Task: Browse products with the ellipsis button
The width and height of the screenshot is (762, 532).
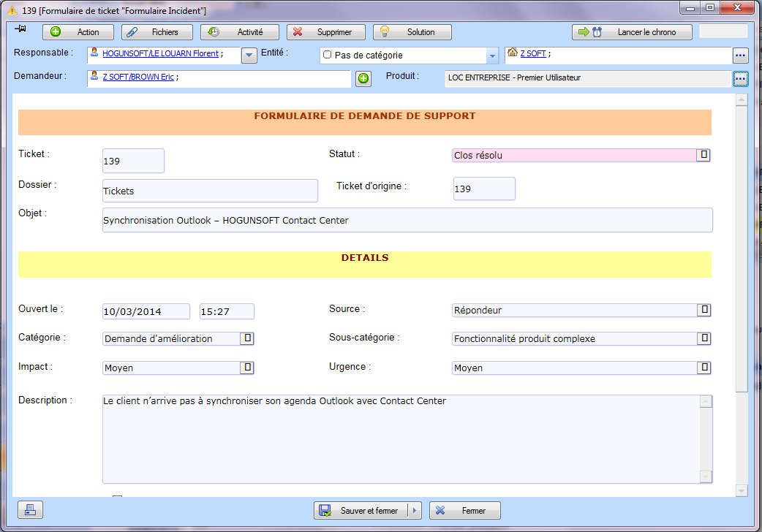Action: coord(740,79)
